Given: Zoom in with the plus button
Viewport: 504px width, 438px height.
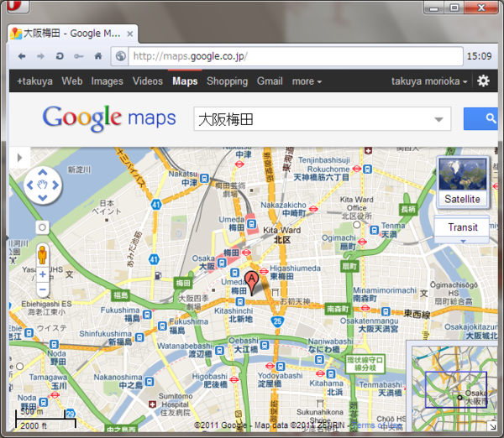Looking at the screenshot, I should click(x=43, y=274).
